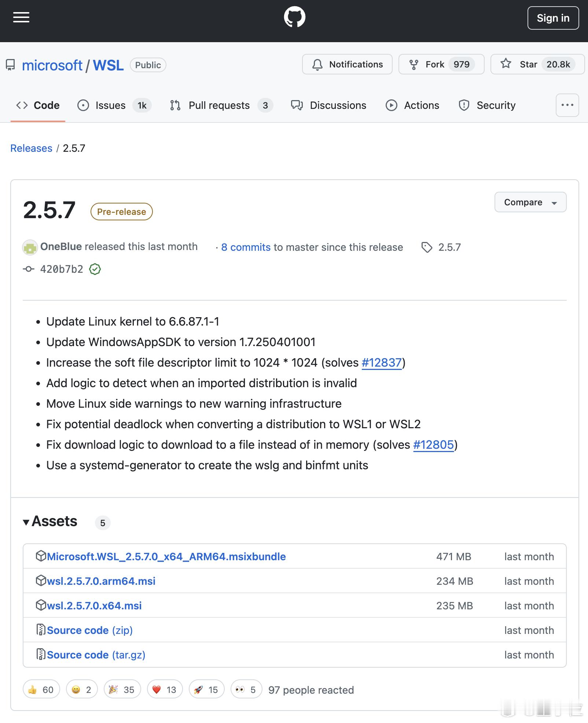Click the "235 MB" size text
588x723 pixels.
pos(455,606)
